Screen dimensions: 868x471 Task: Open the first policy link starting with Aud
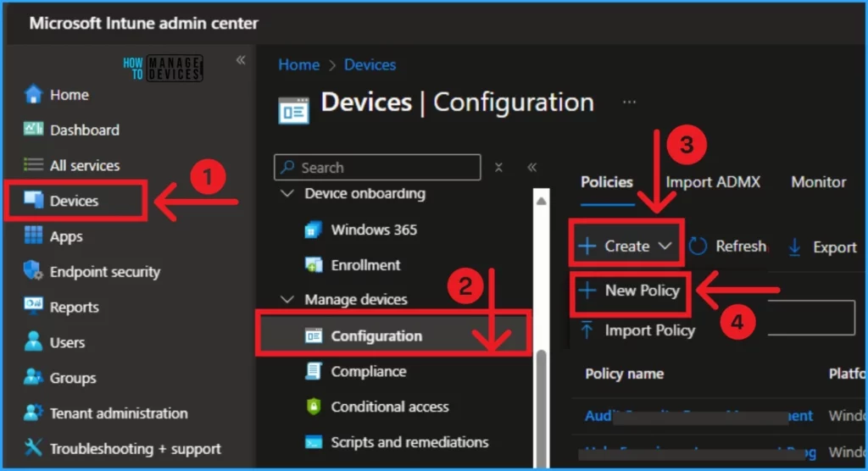tap(698, 416)
